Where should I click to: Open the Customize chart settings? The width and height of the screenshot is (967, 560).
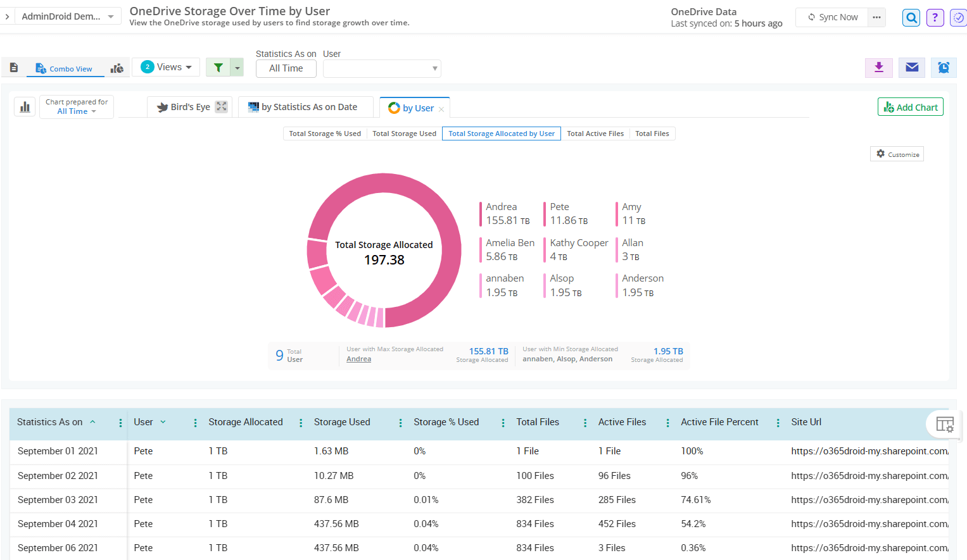point(897,154)
